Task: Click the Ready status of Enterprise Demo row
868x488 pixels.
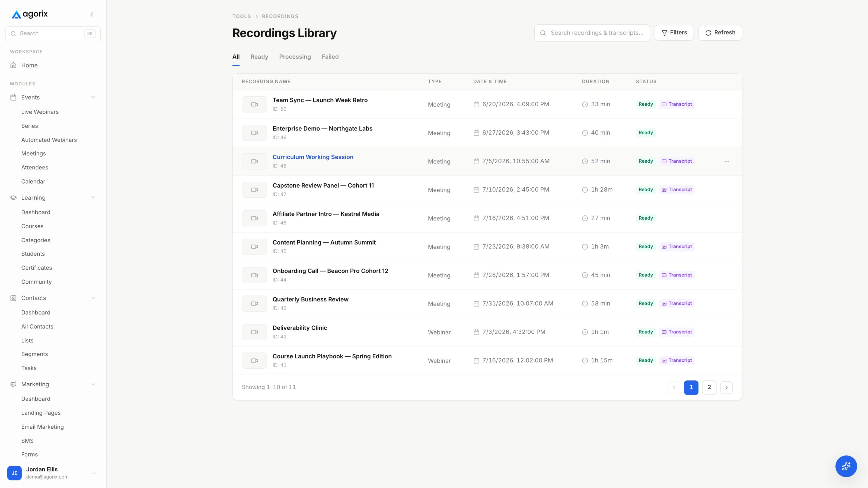Action: pos(645,133)
